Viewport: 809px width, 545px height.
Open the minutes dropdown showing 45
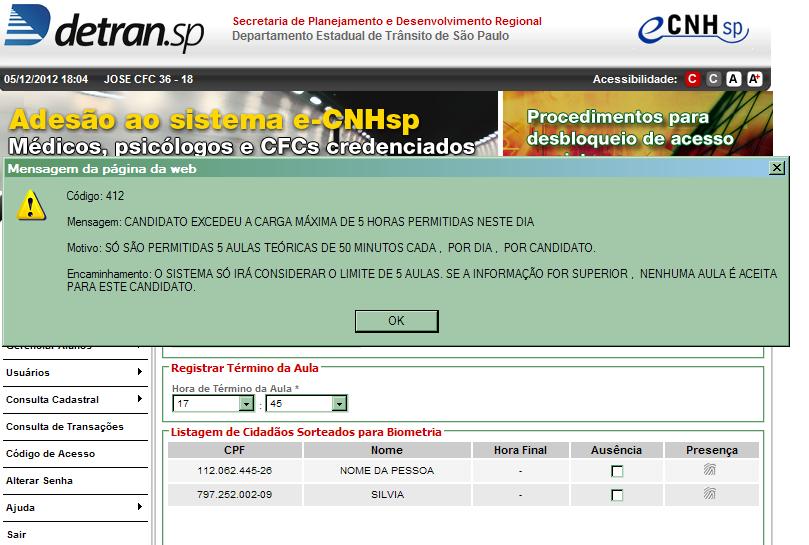pyautogui.click(x=306, y=404)
